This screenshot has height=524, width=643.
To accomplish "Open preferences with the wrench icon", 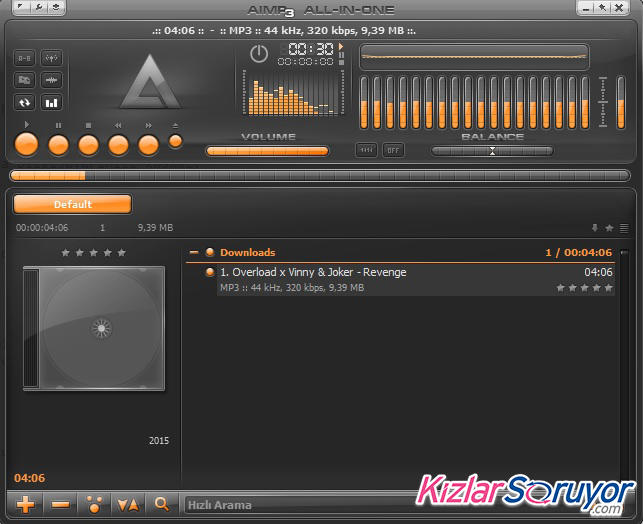I will click(39, 7).
